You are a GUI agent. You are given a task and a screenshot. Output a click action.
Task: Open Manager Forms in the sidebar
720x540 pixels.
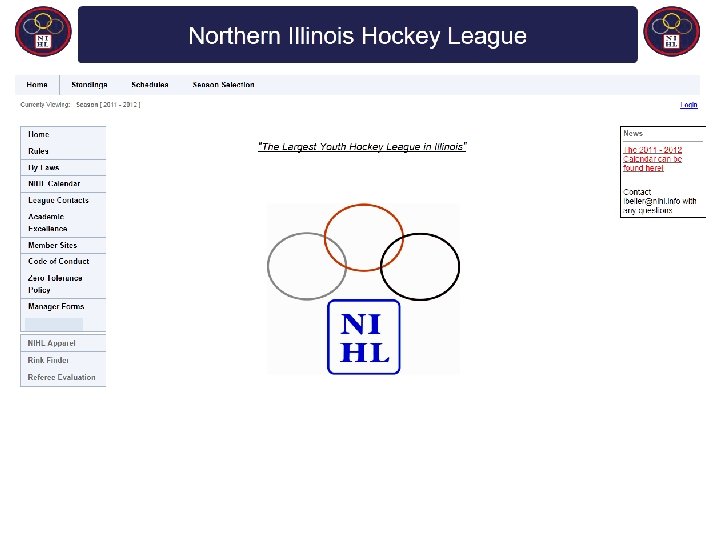tap(56, 306)
